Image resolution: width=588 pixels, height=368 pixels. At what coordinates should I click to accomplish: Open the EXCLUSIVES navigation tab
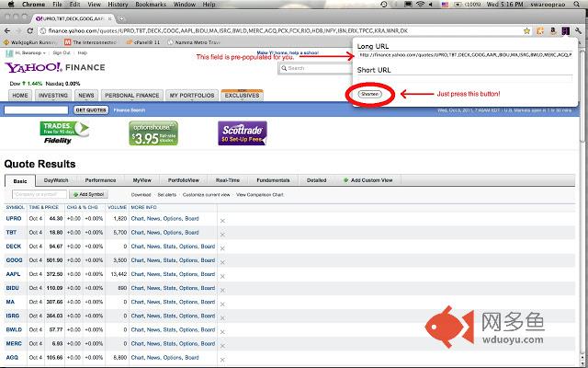tap(243, 96)
